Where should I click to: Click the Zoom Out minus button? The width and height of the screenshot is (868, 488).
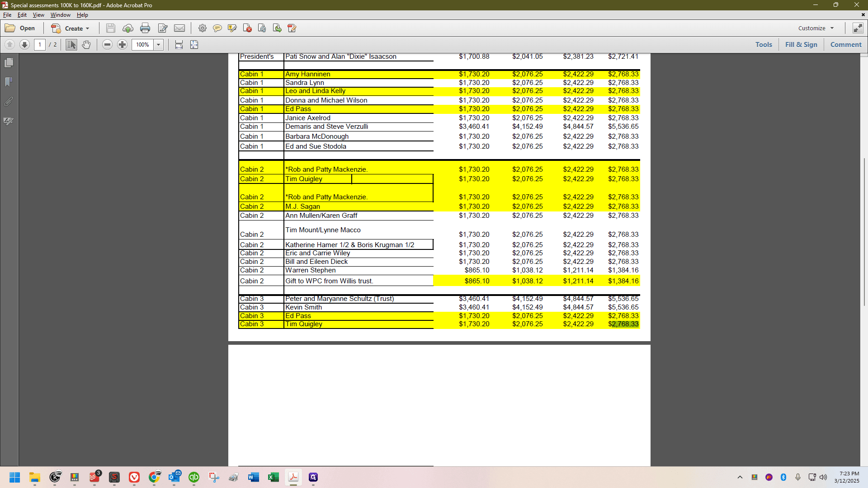coord(107,45)
